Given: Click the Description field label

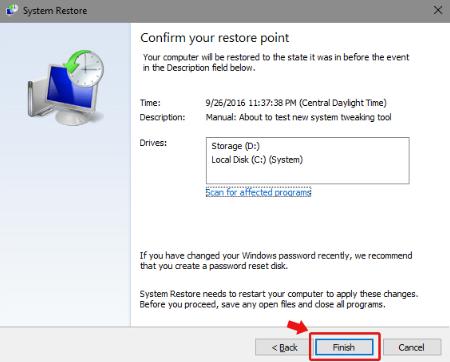Looking at the screenshot, I should point(162,117).
